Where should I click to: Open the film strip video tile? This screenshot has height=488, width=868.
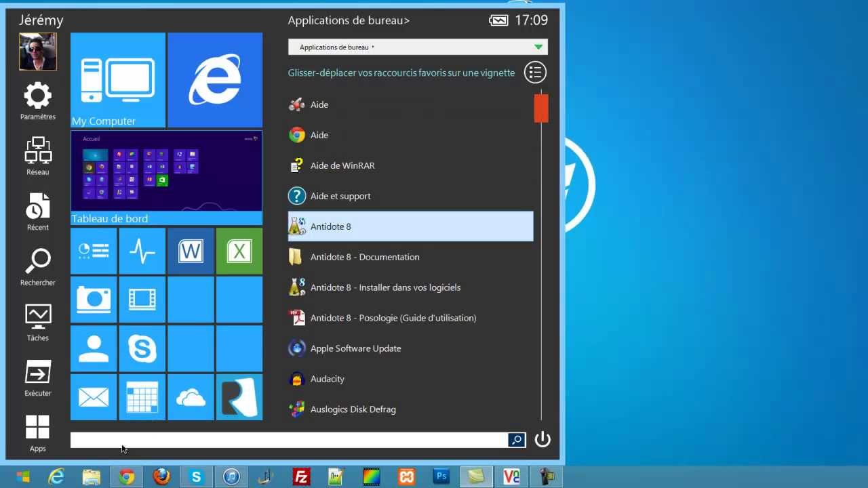point(142,300)
